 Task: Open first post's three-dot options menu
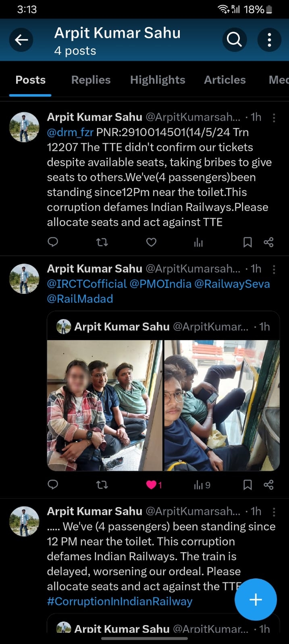[274, 118]
